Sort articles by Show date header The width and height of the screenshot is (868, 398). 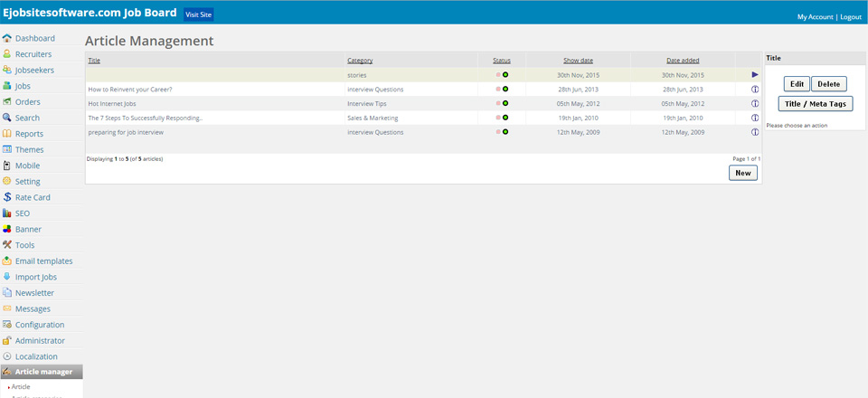[578, 61]
